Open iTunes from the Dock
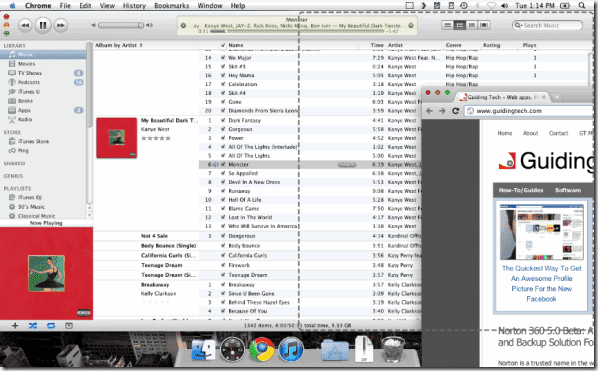 point(291,349)
